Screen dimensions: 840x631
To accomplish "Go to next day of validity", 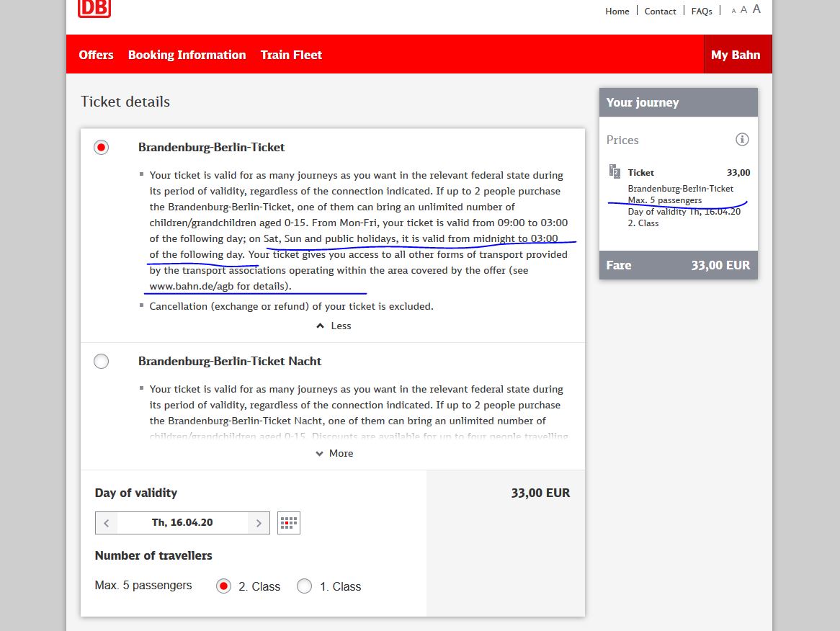I will pyautogui.click(x=259, y=523).
